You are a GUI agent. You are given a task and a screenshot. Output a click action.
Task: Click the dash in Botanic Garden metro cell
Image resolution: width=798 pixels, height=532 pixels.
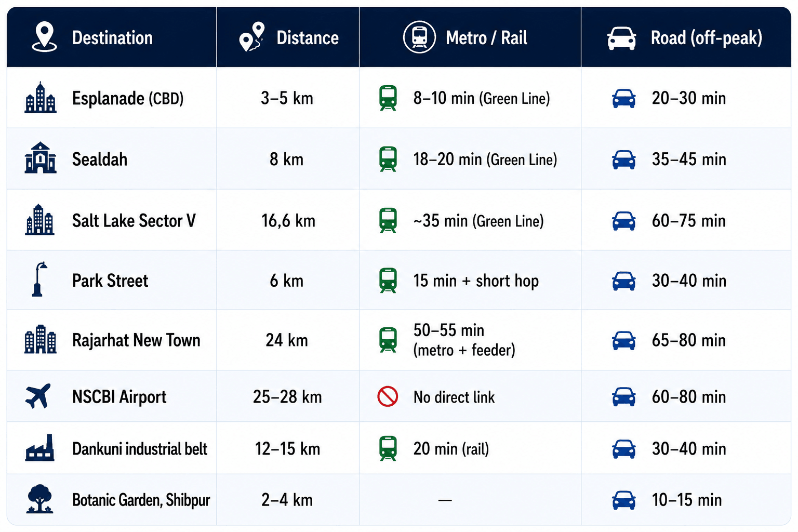(445, 500)
